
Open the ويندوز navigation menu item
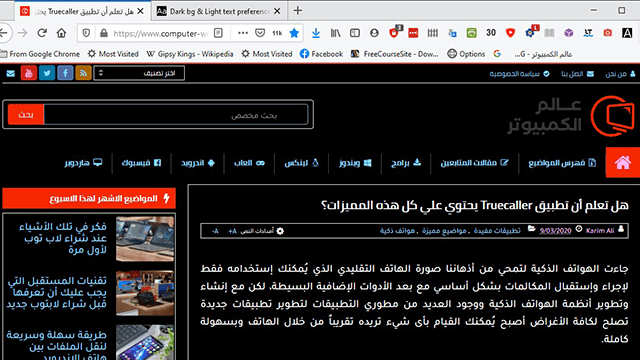355,163
